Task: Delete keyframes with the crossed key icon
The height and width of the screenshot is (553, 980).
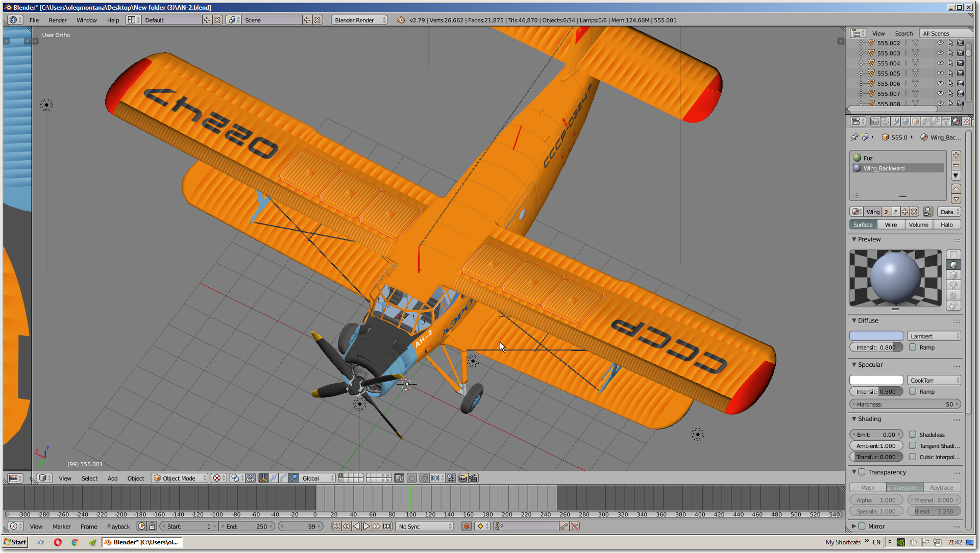Action: click(575, 526)
